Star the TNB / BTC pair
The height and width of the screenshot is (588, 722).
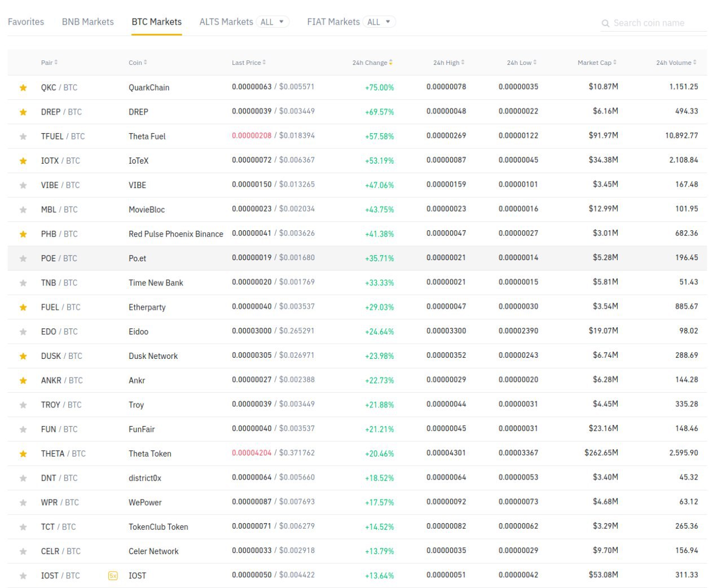pyautogui.click(x=23, y=283)
